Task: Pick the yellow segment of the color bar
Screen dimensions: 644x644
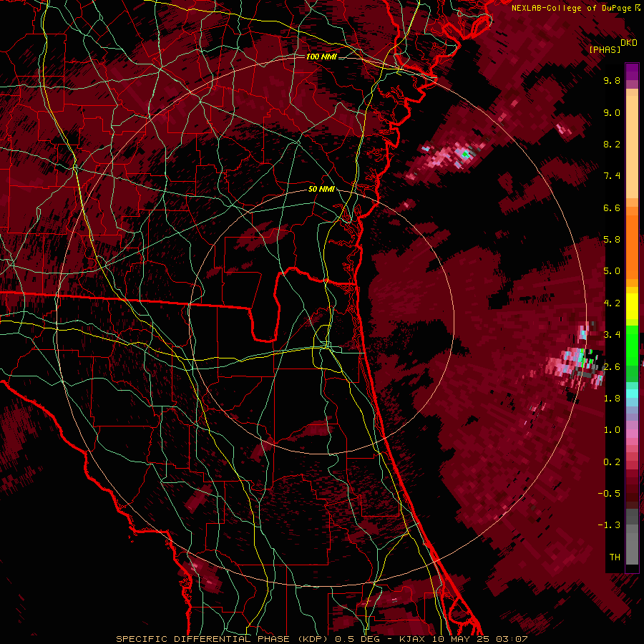Action: [632, 306]
